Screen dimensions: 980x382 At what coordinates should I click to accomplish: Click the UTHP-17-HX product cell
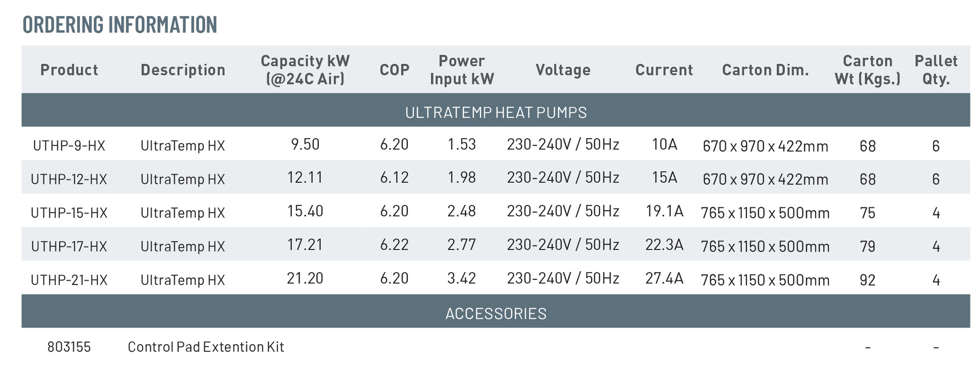pyautogui.click(x=69, y=246)
